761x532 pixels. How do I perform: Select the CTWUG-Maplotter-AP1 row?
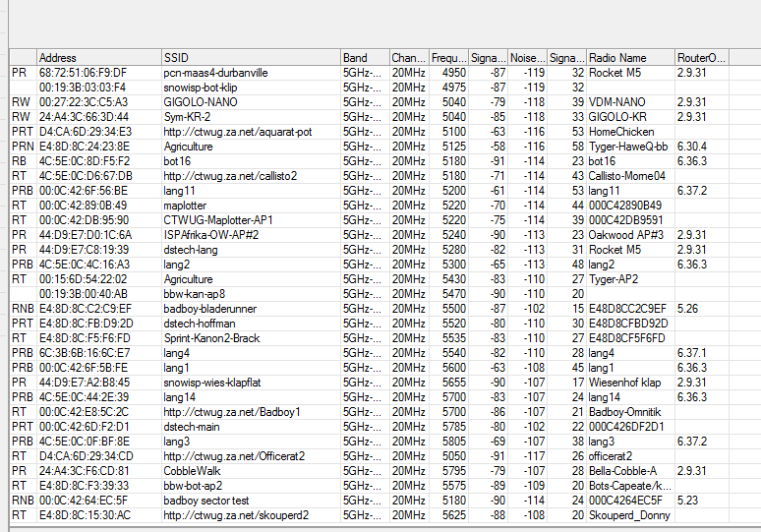(x=218, y=220)
